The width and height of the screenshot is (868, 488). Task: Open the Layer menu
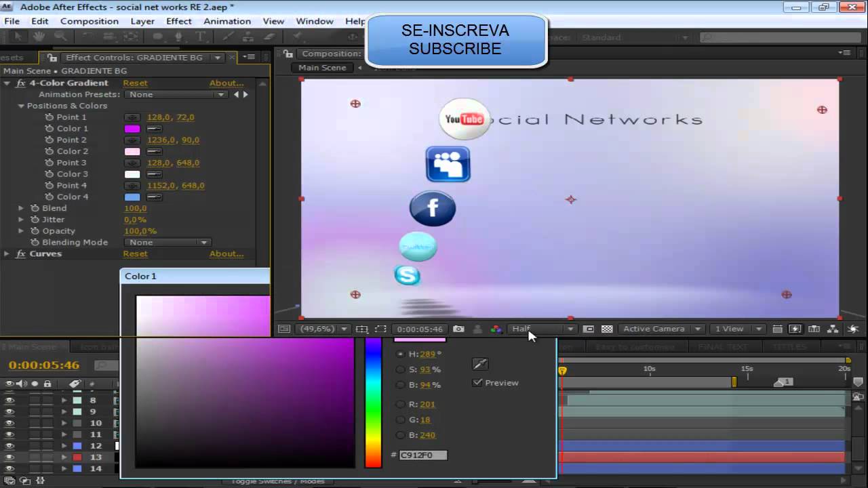[142, 21]
